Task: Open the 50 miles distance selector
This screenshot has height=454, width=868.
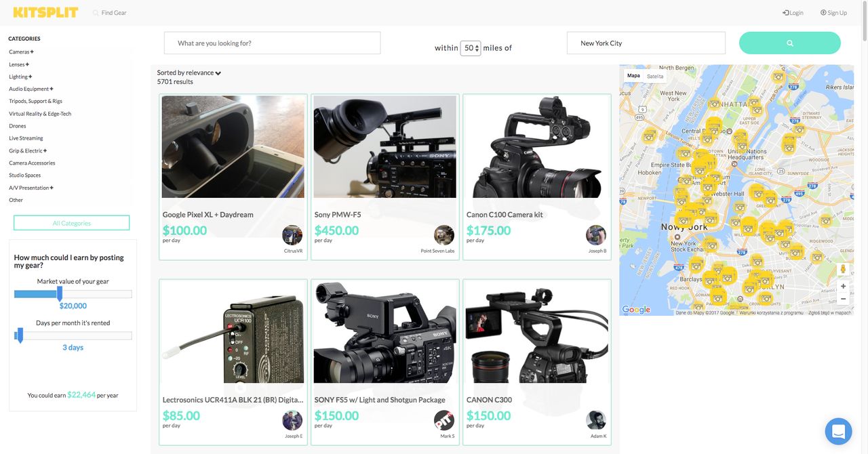Action: (x=471, y=48)
